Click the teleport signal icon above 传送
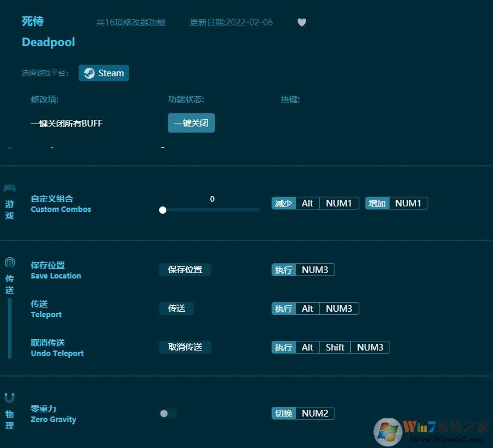This screenshot has height=448, width=493. 10,262
